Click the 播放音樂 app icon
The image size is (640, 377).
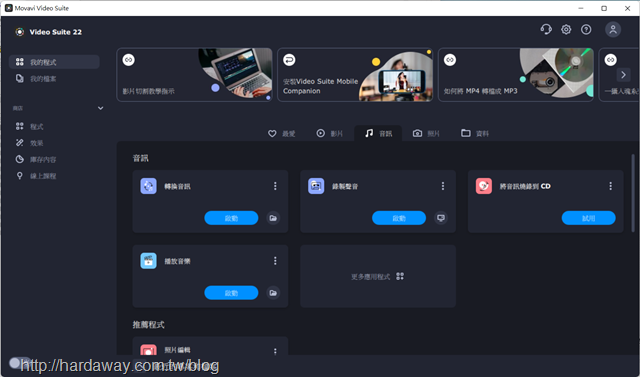(149, 261)
